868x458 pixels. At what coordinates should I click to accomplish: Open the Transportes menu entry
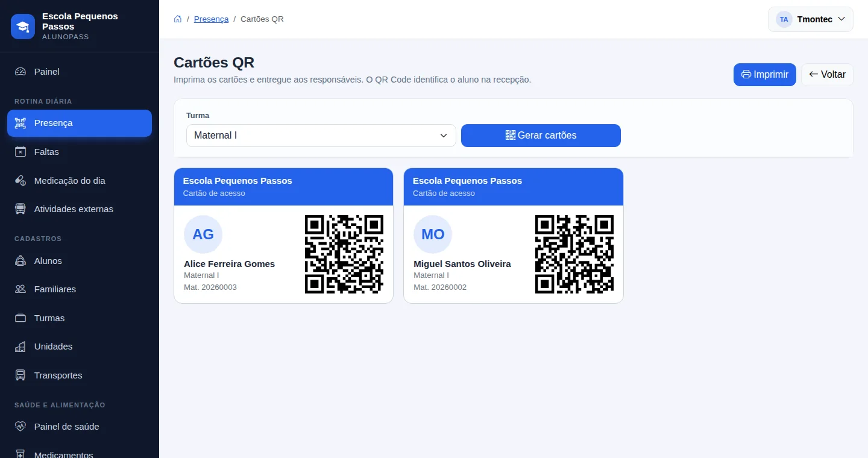pyautogui.click(x=80, y=375)
